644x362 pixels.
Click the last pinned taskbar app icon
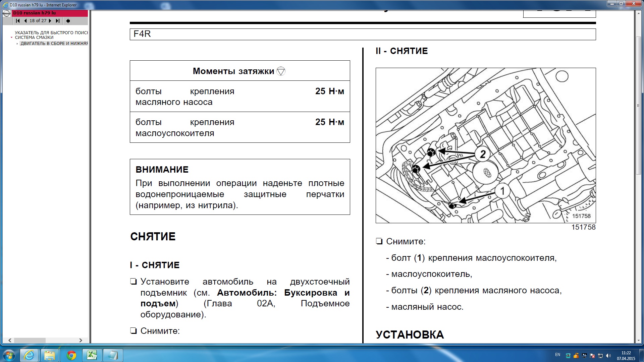(x=113, y=355)
